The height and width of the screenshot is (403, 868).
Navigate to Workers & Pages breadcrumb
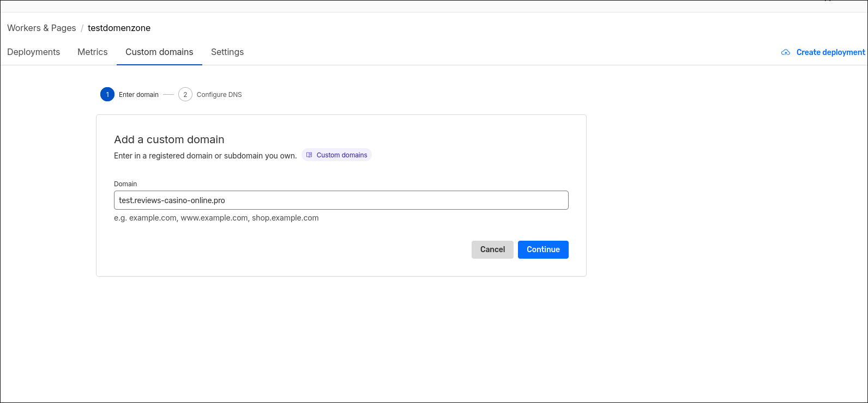coord(41,28)
